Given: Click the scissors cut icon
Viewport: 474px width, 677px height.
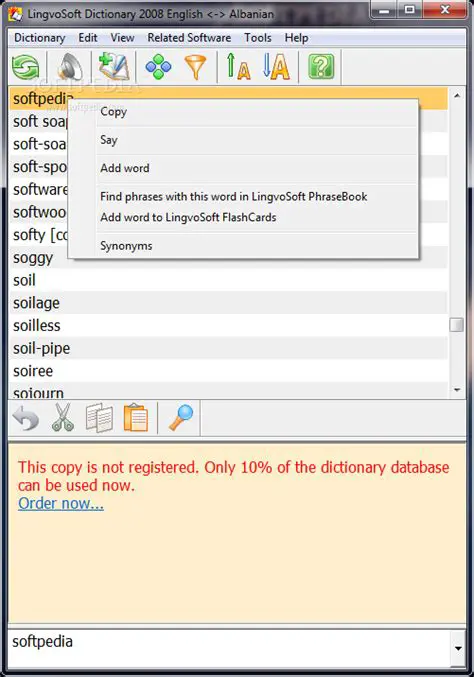Looking at the screenshot, I should tap(63, 418).
